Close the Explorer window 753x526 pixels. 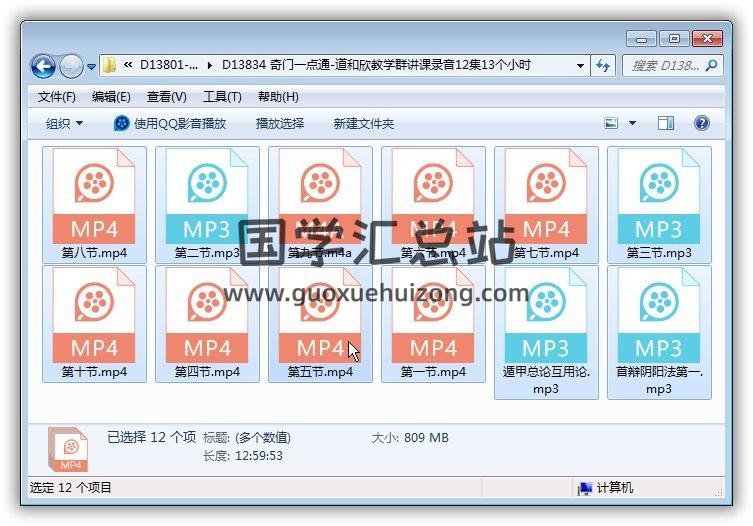707,38
